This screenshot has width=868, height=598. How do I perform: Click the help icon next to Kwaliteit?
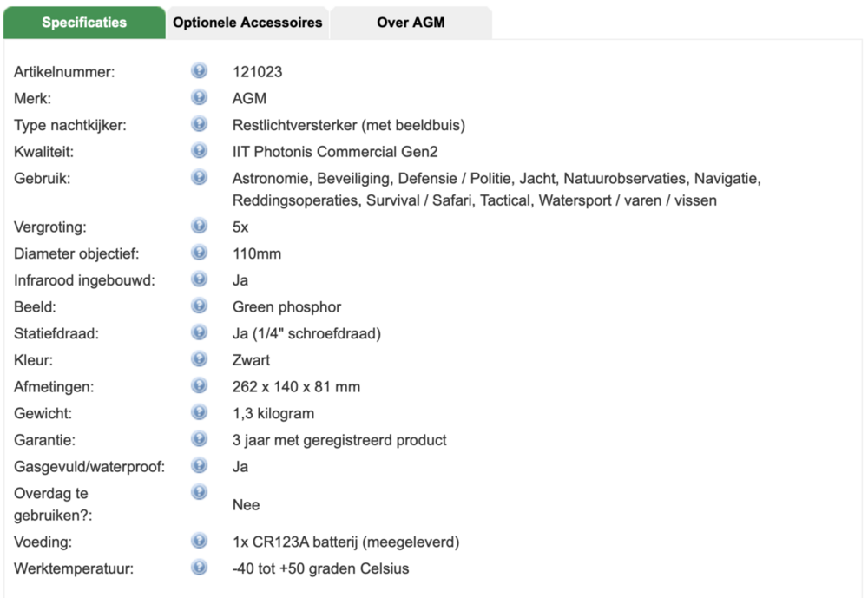tap(200, 151)
